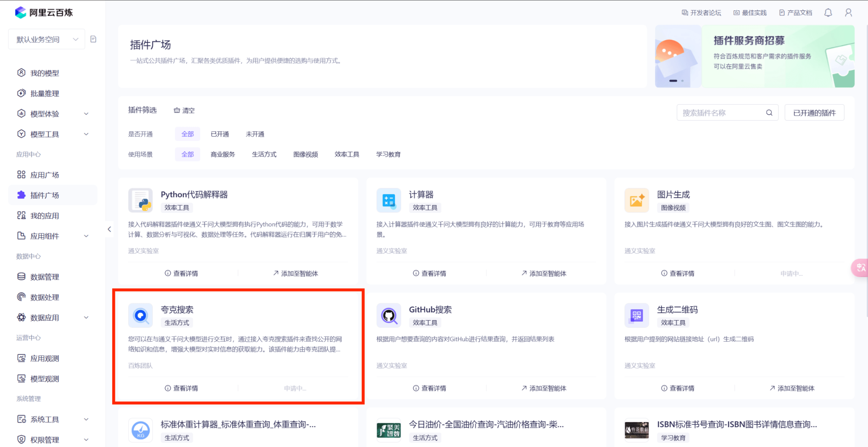
Task: Click the search magnifier icon
Action: (769, 113)
